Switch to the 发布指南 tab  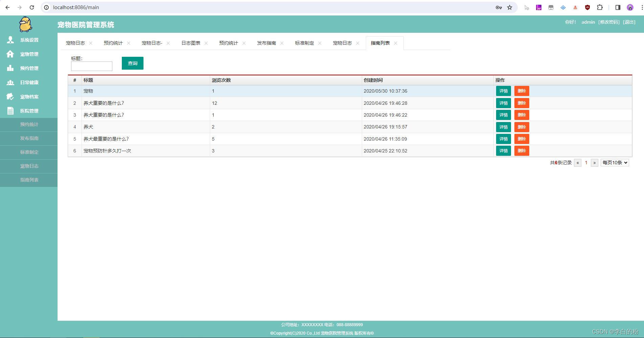point(267,43)
